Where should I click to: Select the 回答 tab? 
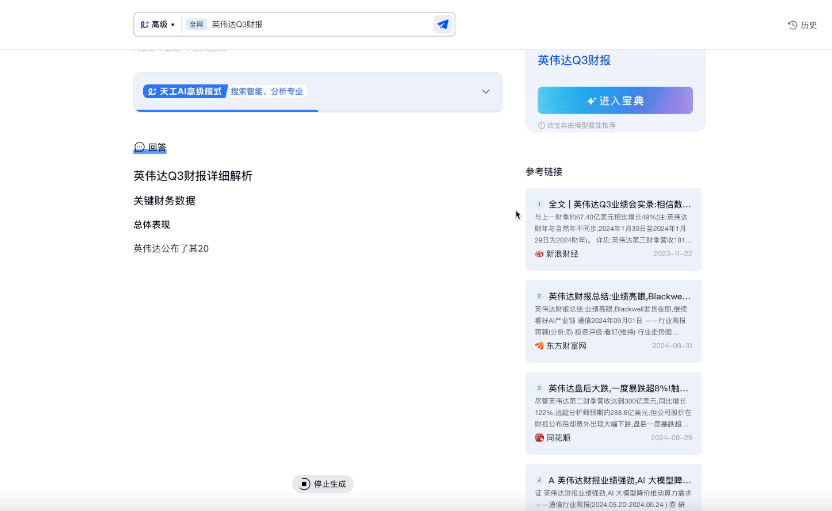(x=150, y=148)
